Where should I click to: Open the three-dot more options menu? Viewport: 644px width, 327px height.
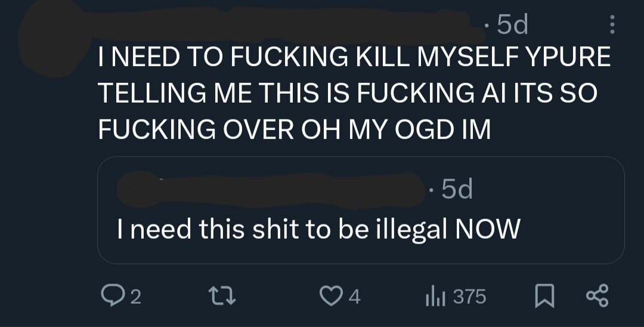tap(612, 24)
